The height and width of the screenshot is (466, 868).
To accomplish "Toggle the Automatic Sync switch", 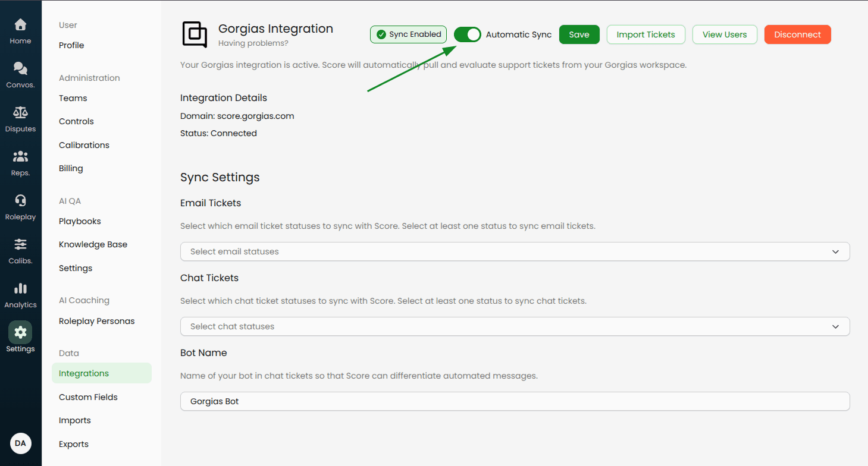I will 468,34.
